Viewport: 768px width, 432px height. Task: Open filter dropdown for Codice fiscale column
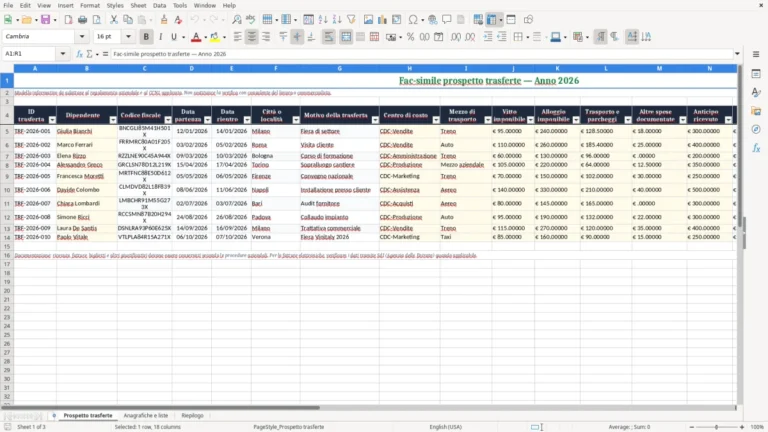[x=168, y=120]
